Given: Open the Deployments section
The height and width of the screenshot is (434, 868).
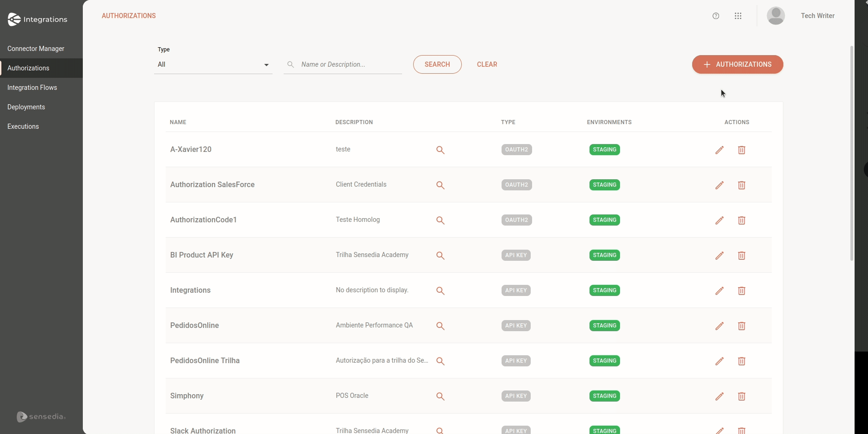Looking at the screenshot, I should [x=26, y=107].
